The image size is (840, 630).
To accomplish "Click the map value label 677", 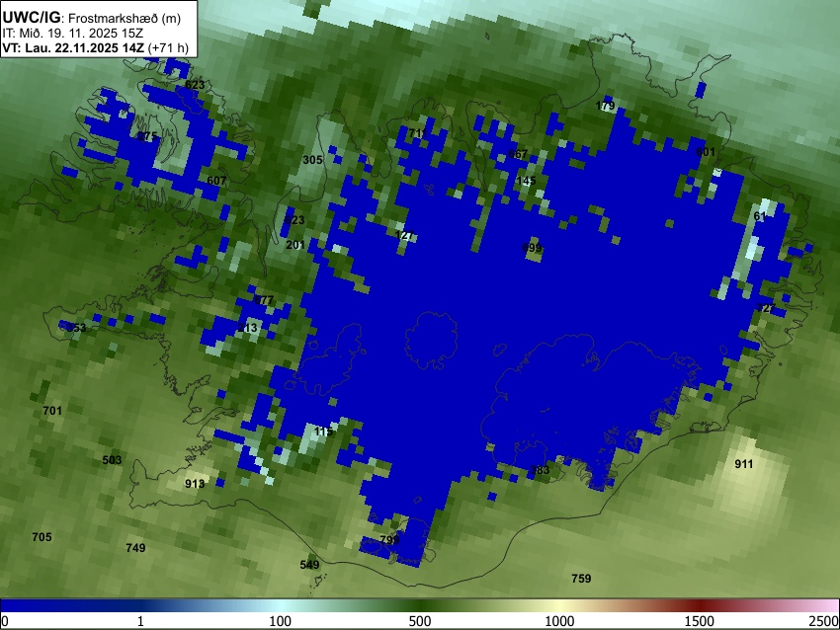I will 264,300.
